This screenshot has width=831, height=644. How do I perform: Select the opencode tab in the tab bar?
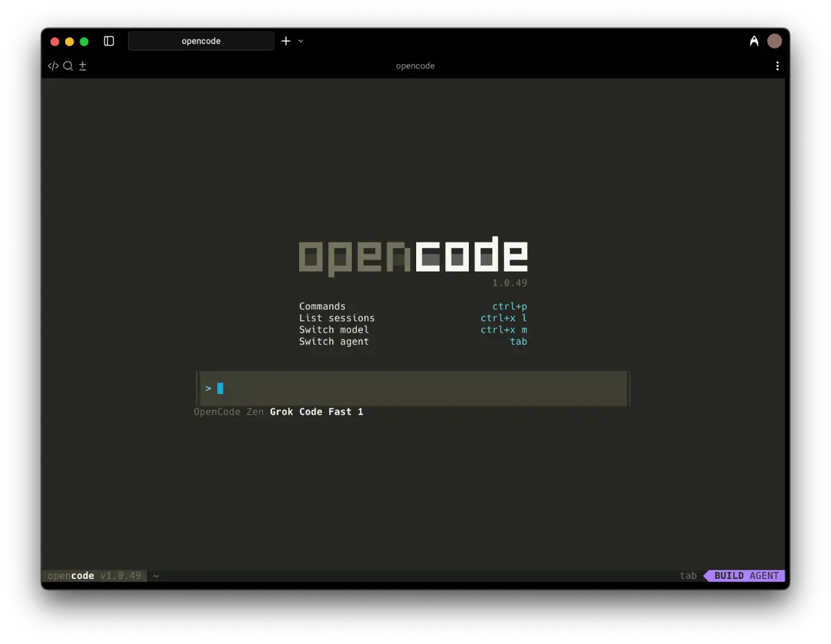coord(201,41)
